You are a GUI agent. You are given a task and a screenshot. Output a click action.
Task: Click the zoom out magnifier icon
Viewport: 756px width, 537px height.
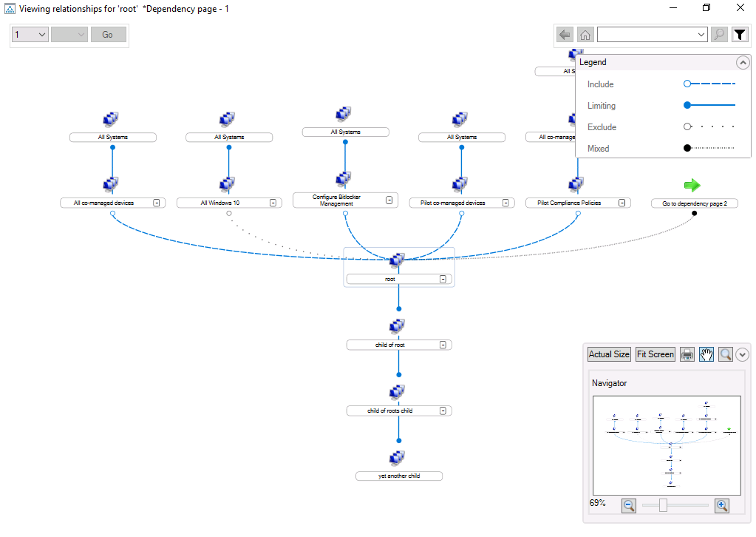(629, 506)
